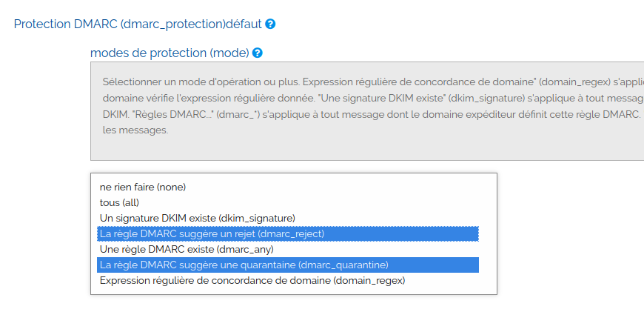Select the 'ne rien faire (none)' option
This screenshot has height=312, width=644.
[x=143, y=187]
